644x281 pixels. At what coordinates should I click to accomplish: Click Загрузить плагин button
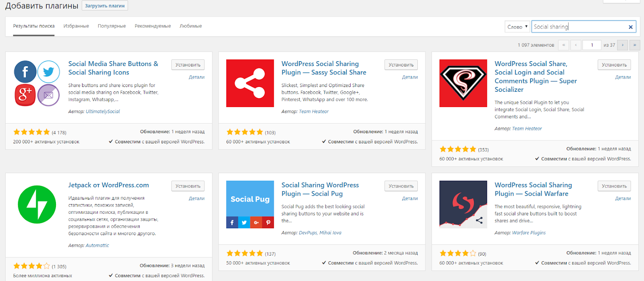pos(105,6)
